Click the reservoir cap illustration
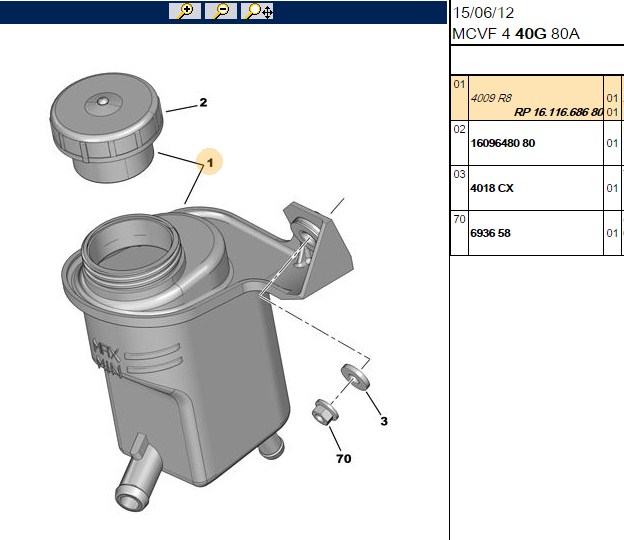The height and width of the screenshot is (540, 624). point(107,127)
